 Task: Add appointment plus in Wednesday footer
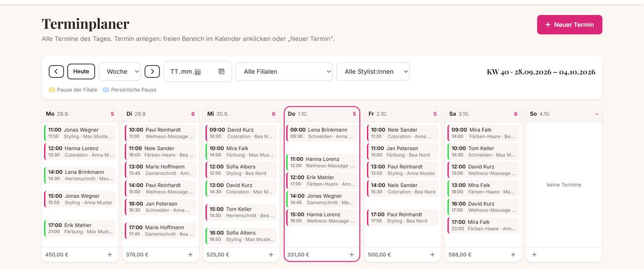(271, 255)
